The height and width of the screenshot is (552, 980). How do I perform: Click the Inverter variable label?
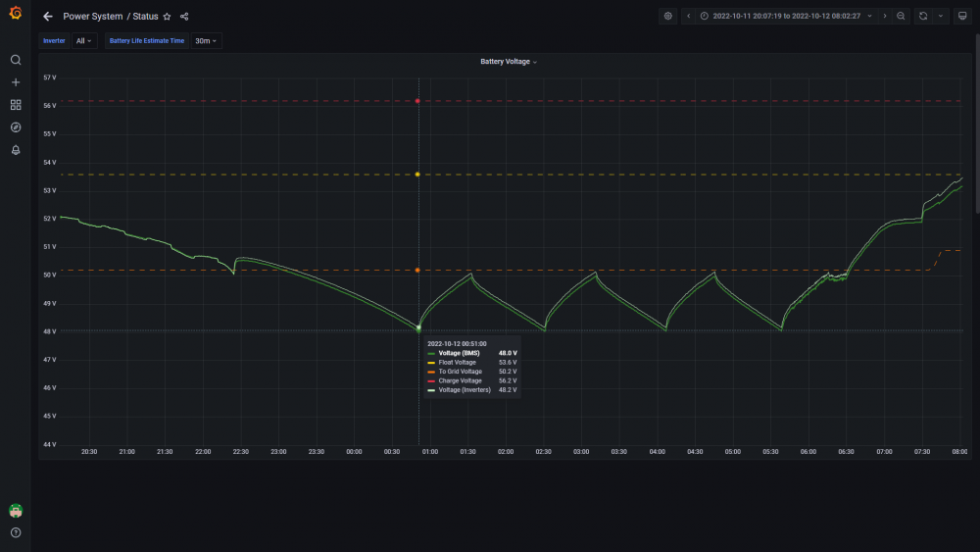[54, 40]
